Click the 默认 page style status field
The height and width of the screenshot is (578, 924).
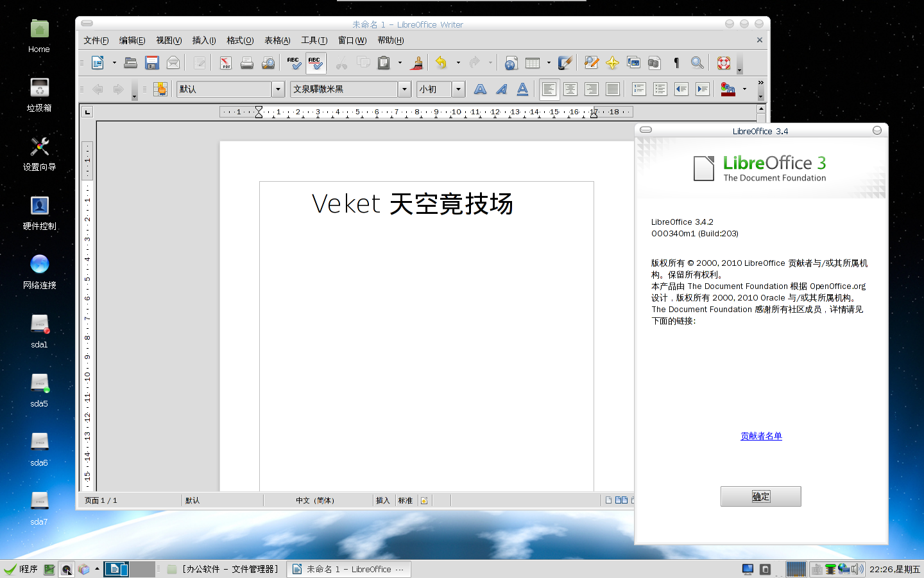222,500
